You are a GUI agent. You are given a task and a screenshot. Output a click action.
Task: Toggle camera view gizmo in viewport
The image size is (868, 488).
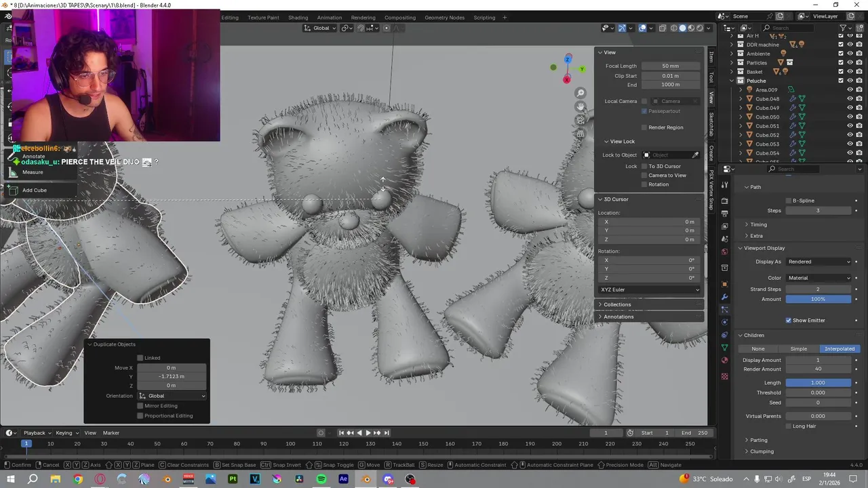[580, 120]
